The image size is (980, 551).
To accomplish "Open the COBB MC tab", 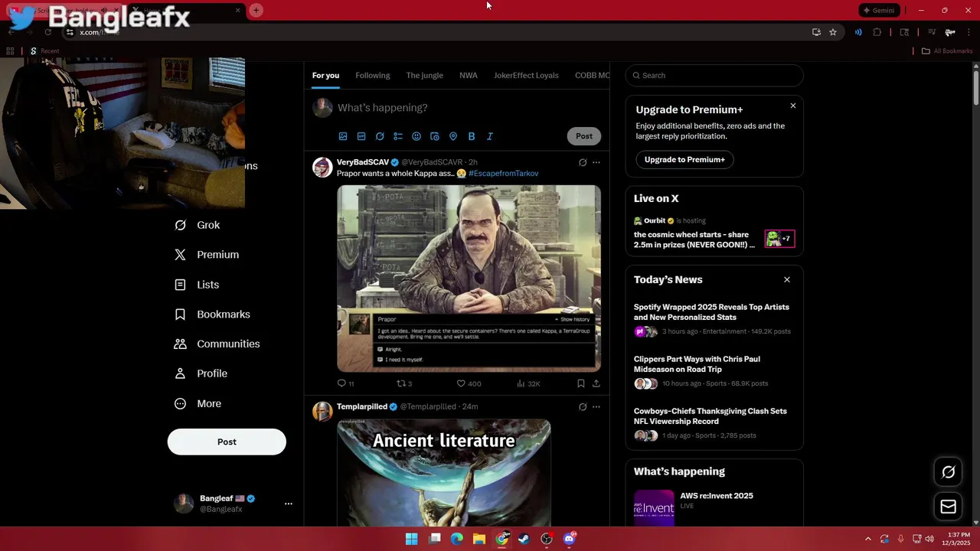I will pos(592,75).
